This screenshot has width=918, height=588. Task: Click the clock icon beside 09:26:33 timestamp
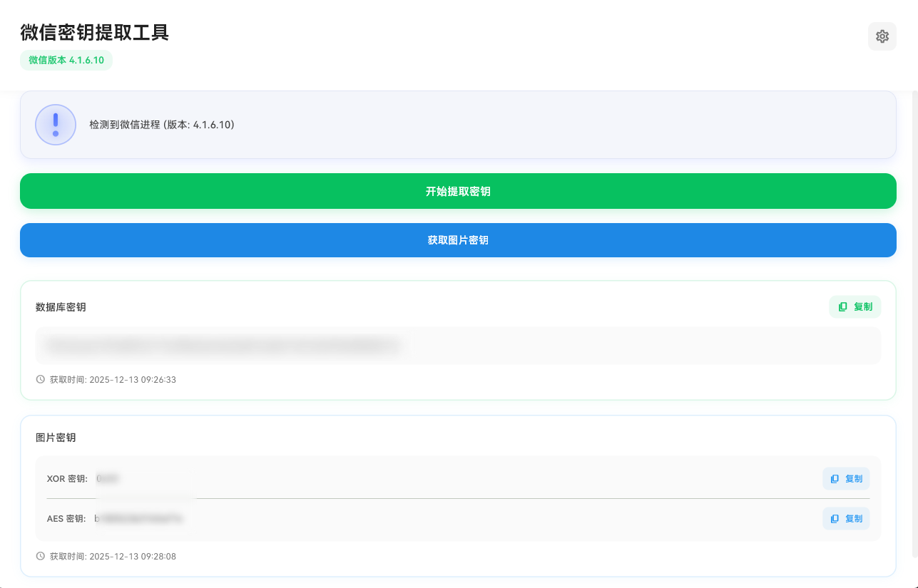click(x=40, y=380)
